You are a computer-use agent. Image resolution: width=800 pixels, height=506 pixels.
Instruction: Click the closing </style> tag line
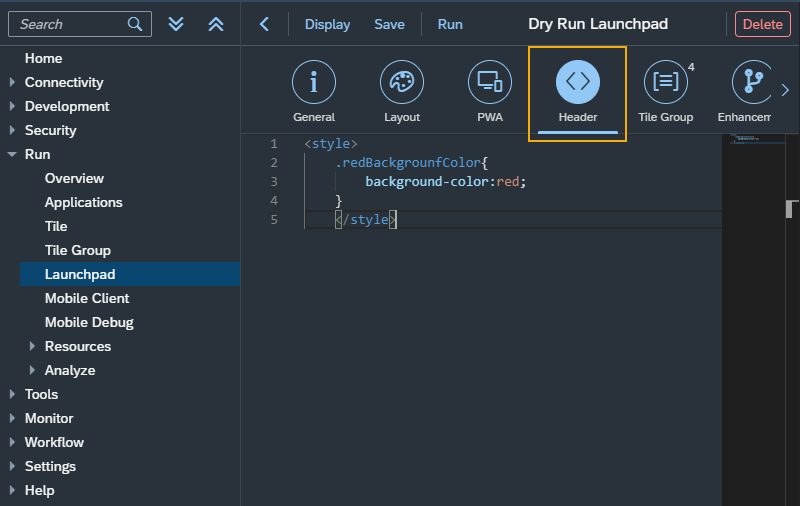coord(365,219)
